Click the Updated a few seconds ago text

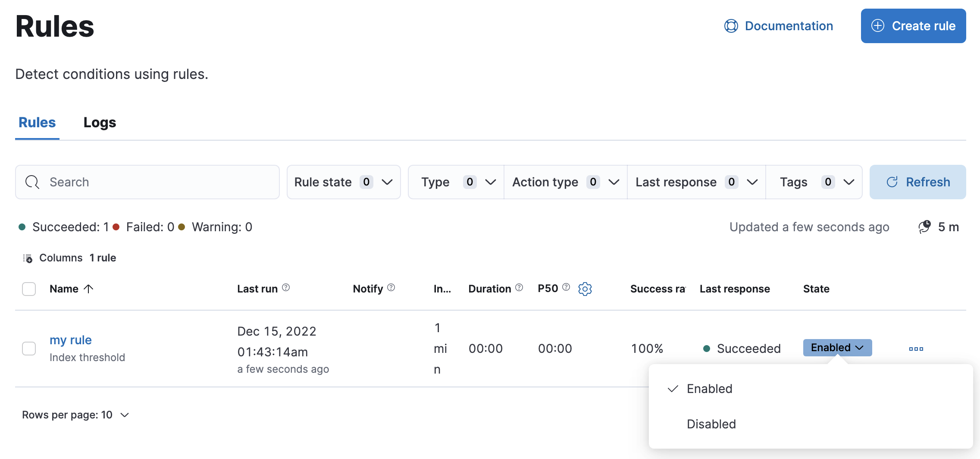809,227
